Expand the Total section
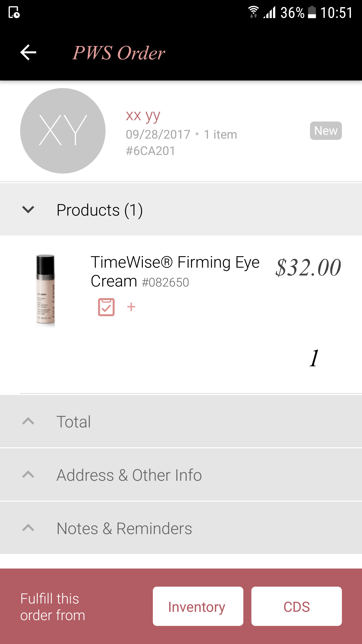362x644 pixels. [181, 421]
